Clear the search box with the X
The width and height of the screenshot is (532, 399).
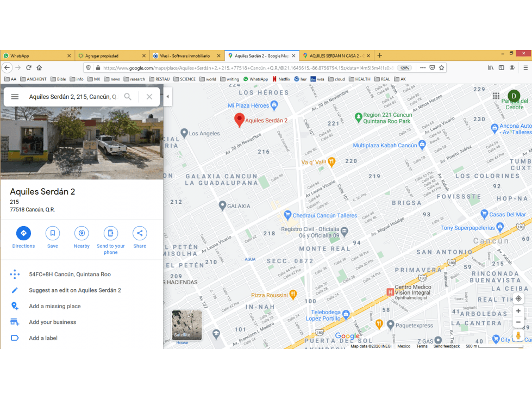point(149,97)
